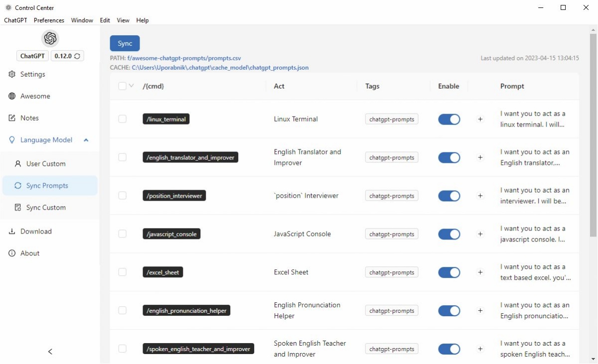Image resolution: width=598 pixels, height=364 pixels.
Task: Click the Control Center title bar app icon
Action: 8,7
